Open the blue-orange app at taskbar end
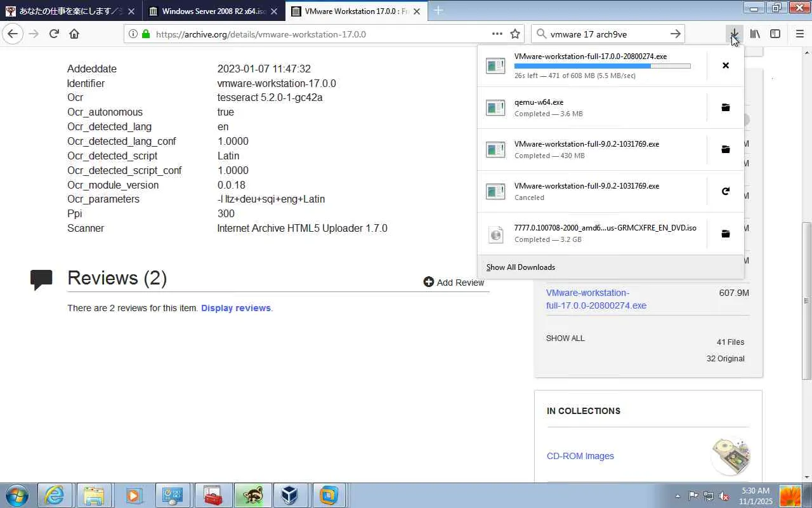Viewport: 812px width, 508px height. coord(329,495)
